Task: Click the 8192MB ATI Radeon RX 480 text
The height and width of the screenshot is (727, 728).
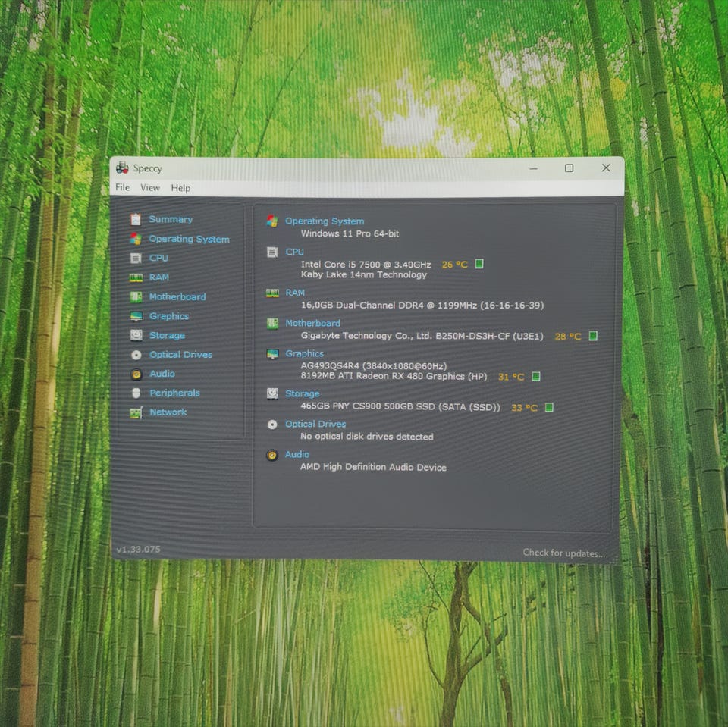Action: (394, 376)
